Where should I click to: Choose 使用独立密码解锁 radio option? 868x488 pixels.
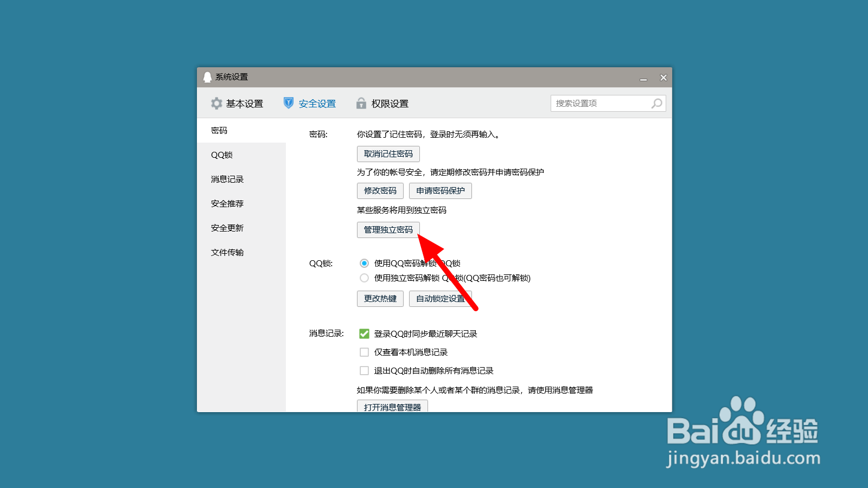pyautogui.click(x=364, y=278)
